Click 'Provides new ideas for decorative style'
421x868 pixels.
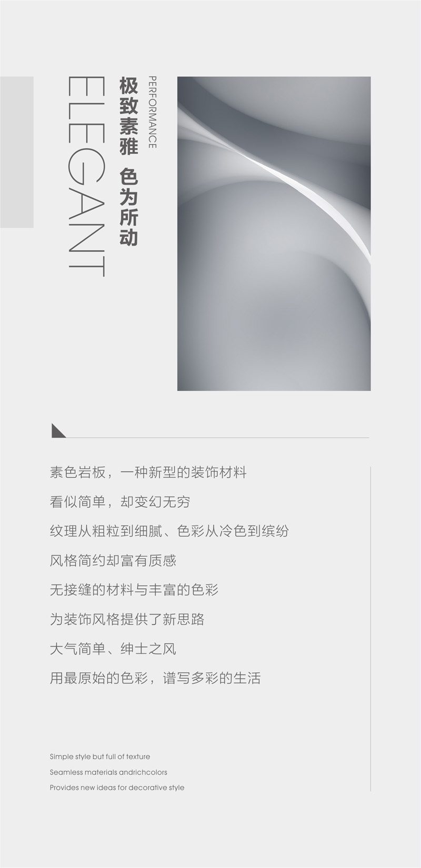coord(117,788)
